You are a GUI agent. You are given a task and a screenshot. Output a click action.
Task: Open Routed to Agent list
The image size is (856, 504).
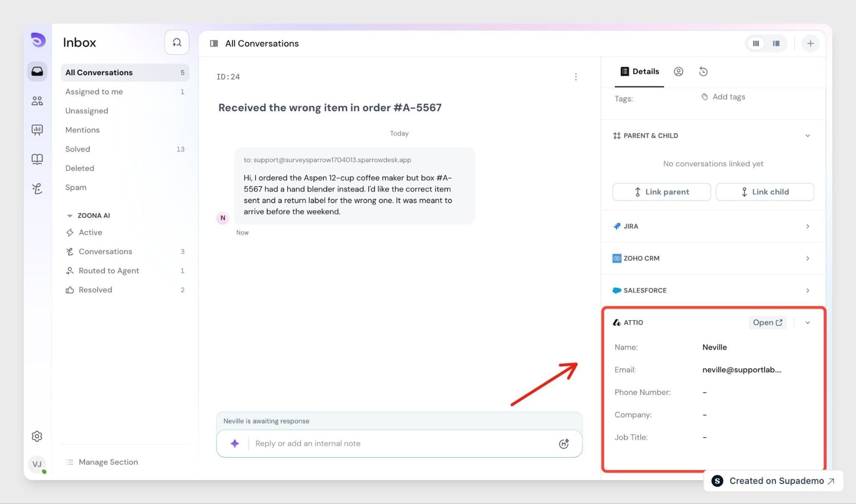pos(125,271)
